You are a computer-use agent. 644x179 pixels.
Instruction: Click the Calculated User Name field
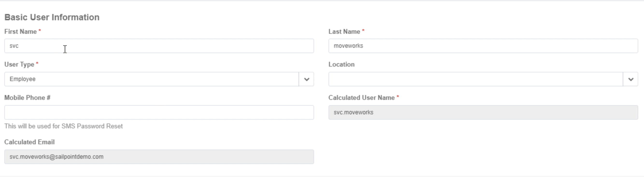(483, 112)
